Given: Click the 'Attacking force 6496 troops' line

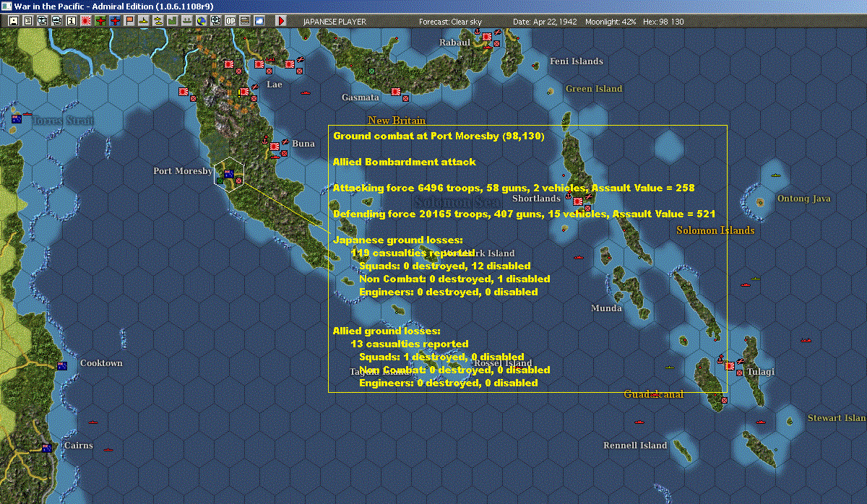Looking at the screenshot, I should [x=514, y=188].
